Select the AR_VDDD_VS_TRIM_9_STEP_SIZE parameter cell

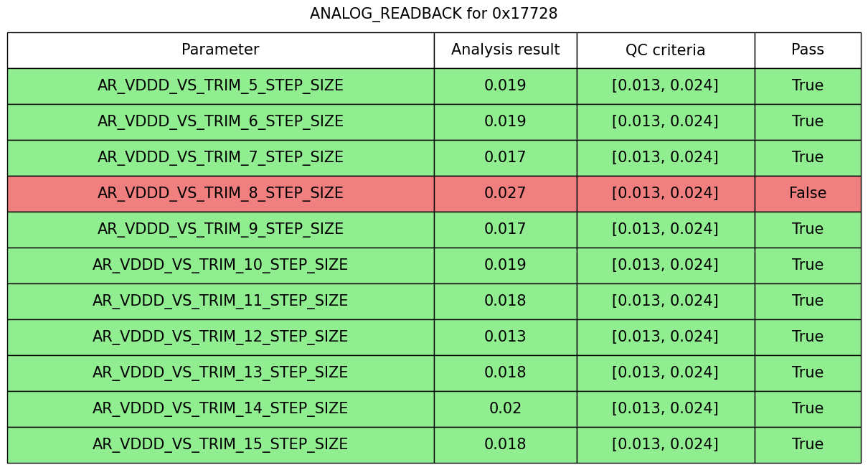[220, 230]
